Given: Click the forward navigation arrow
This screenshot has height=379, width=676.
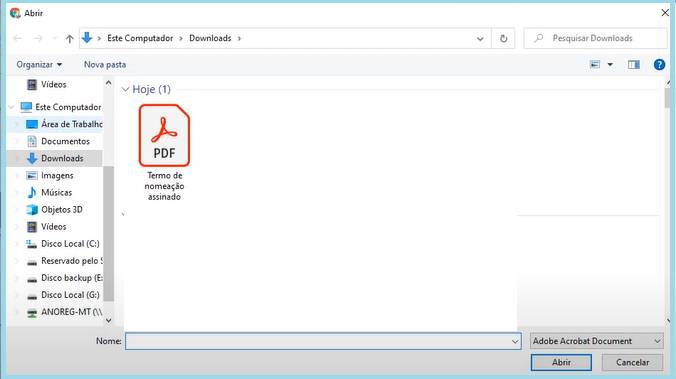Looking at the screenshot, I should point(38,39).
